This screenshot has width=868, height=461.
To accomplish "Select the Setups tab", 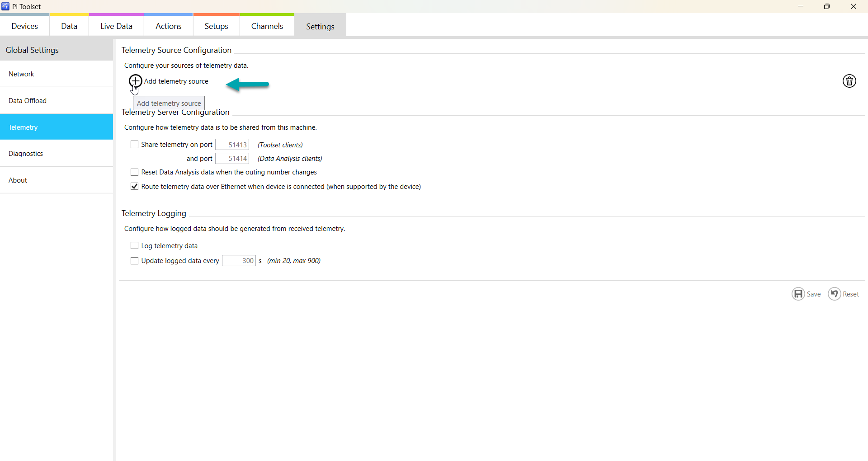I will (216, 26).
